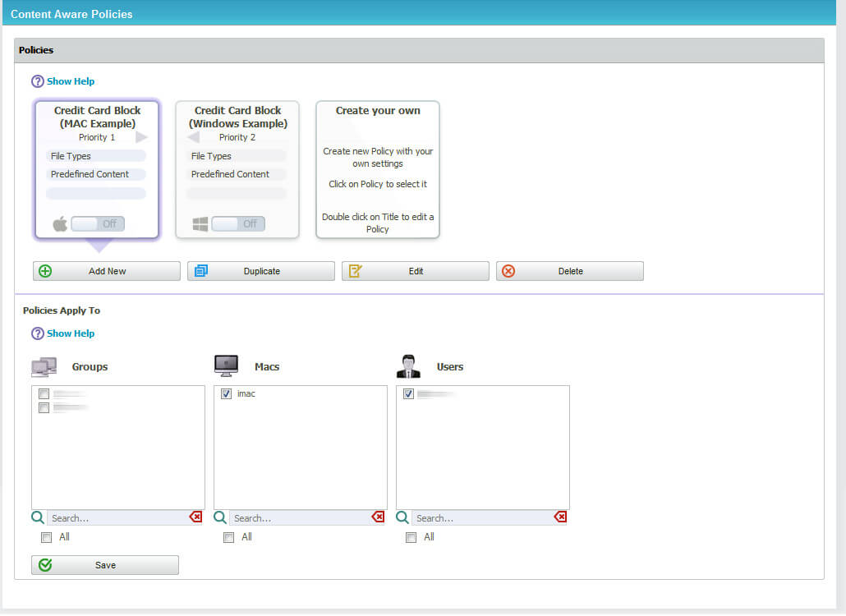Check the All checkbox under Macs

click(x=229, y=538)
